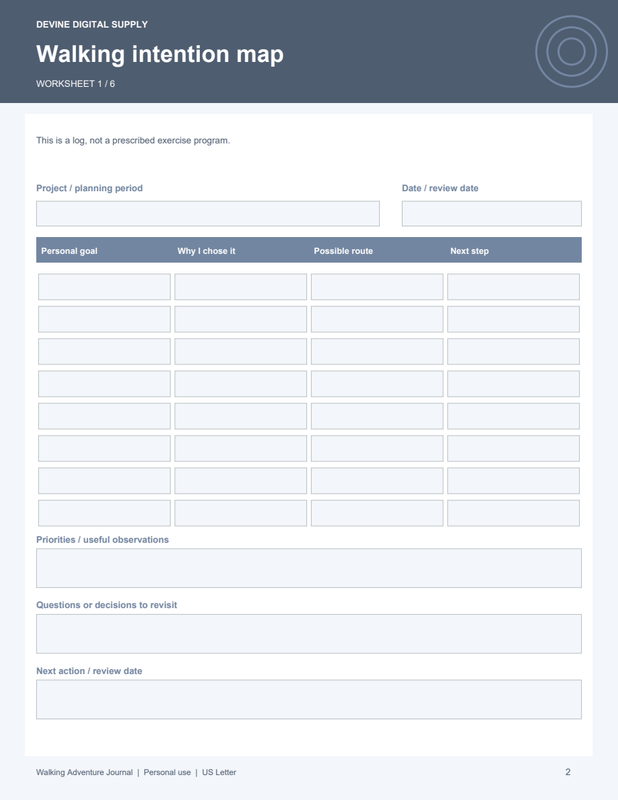Click the 'US Letter' footer text
This screenshot has height=800, width=618.
point(219,772)
